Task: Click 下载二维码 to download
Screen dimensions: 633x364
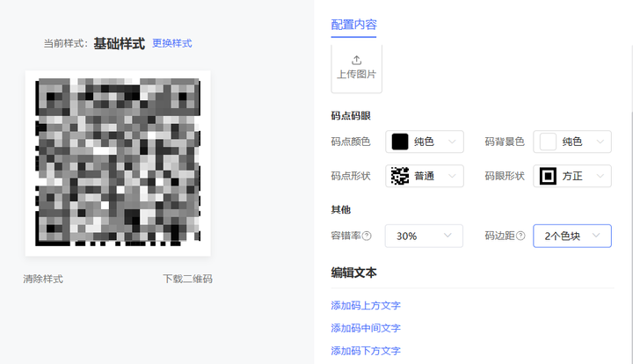Action: 188,279
